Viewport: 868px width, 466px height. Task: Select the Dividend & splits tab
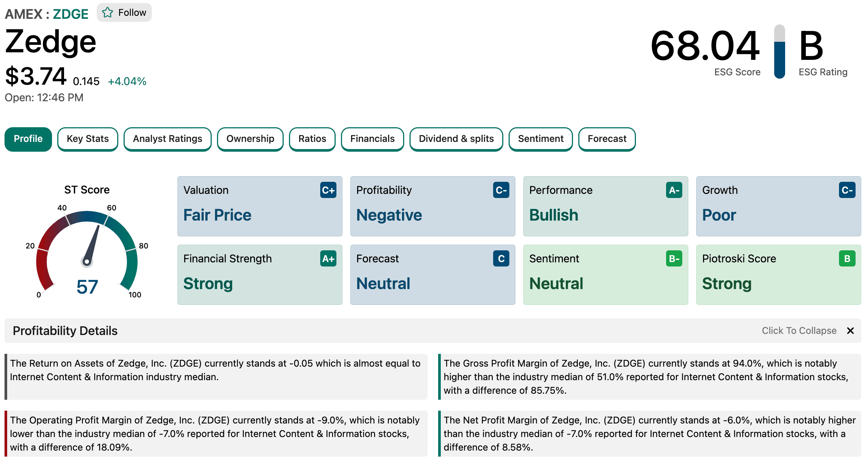tap(456, 139)
